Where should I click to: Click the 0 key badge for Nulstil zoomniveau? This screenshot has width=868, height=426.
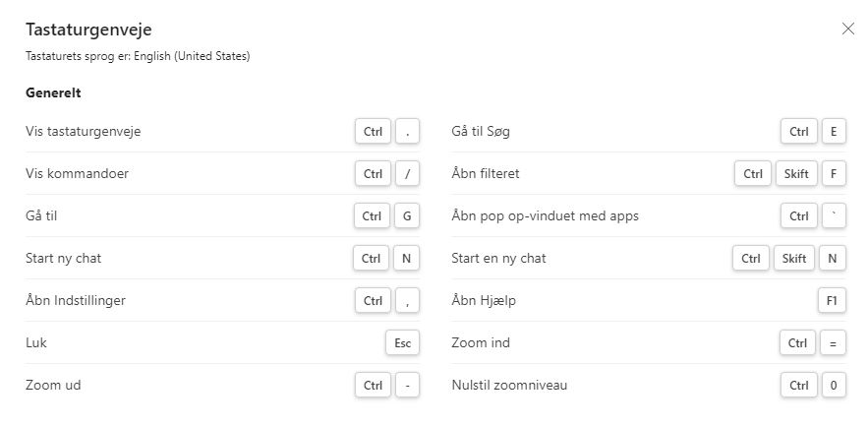pos(833,386)
